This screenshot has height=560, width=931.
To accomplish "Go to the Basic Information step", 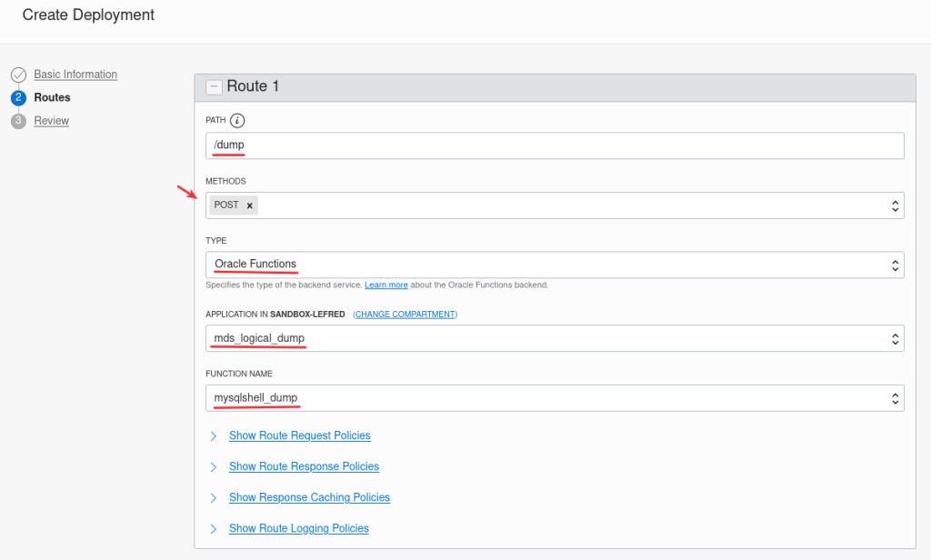I will tap(75, 74).
